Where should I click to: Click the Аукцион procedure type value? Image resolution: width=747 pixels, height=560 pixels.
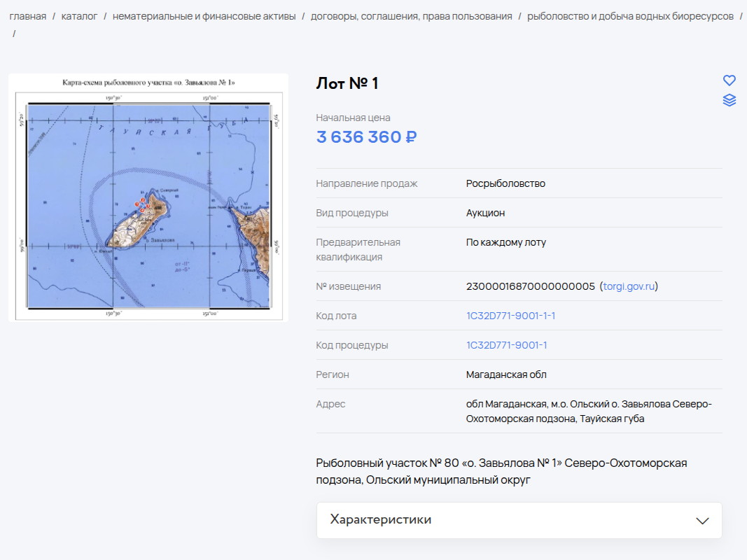485,213
